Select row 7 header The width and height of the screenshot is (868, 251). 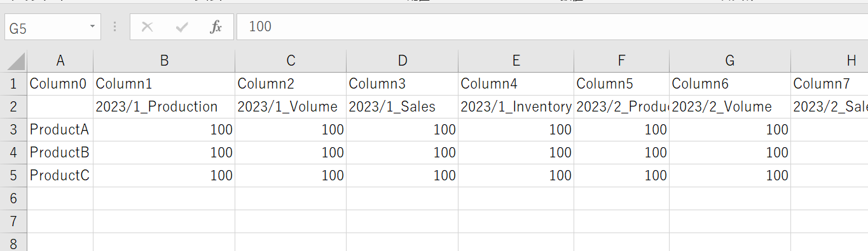coord(13,221)
